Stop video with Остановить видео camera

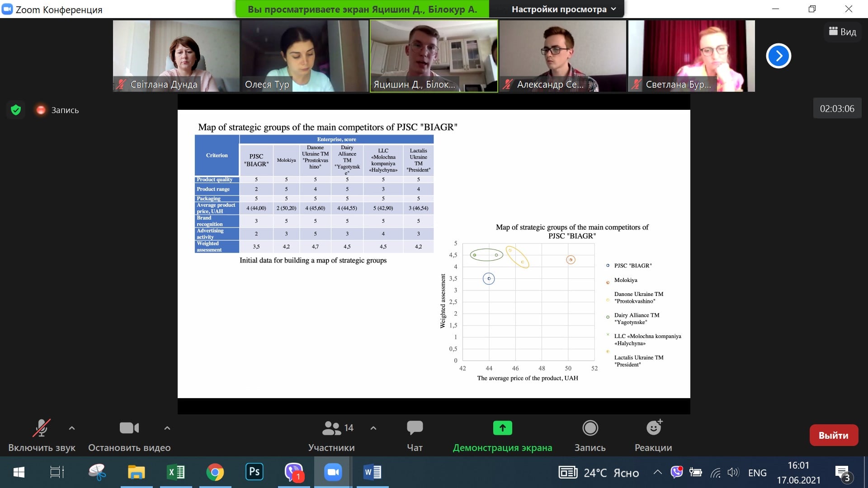[x=129, y=428]
